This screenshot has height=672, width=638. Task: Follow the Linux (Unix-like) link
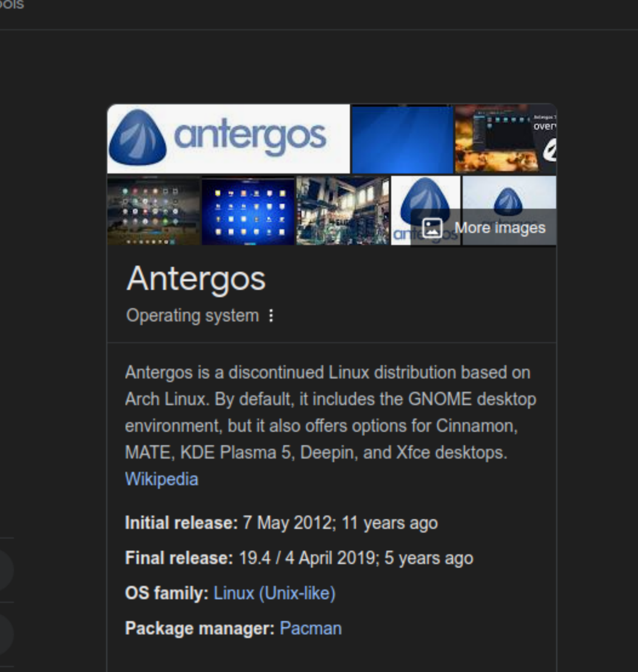coord(274,593)
